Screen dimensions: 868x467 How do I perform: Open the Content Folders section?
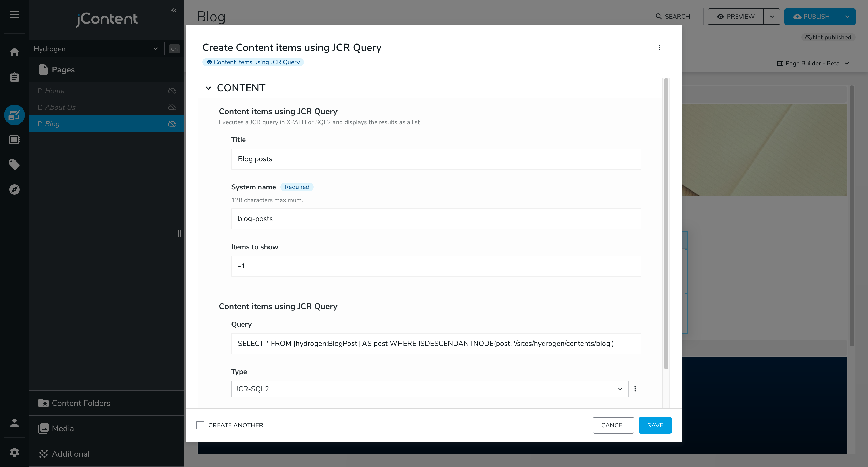(81, 403)
